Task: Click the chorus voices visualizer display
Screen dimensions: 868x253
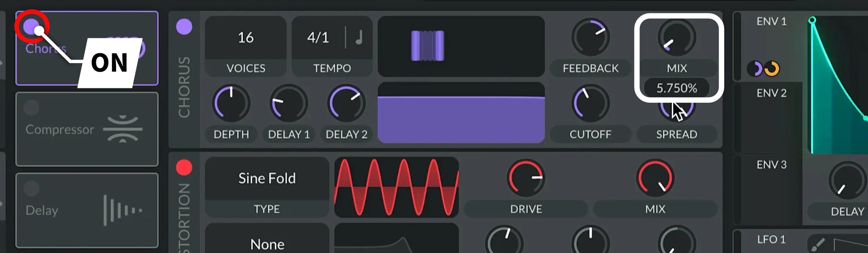Action: [x=461, y=46]
